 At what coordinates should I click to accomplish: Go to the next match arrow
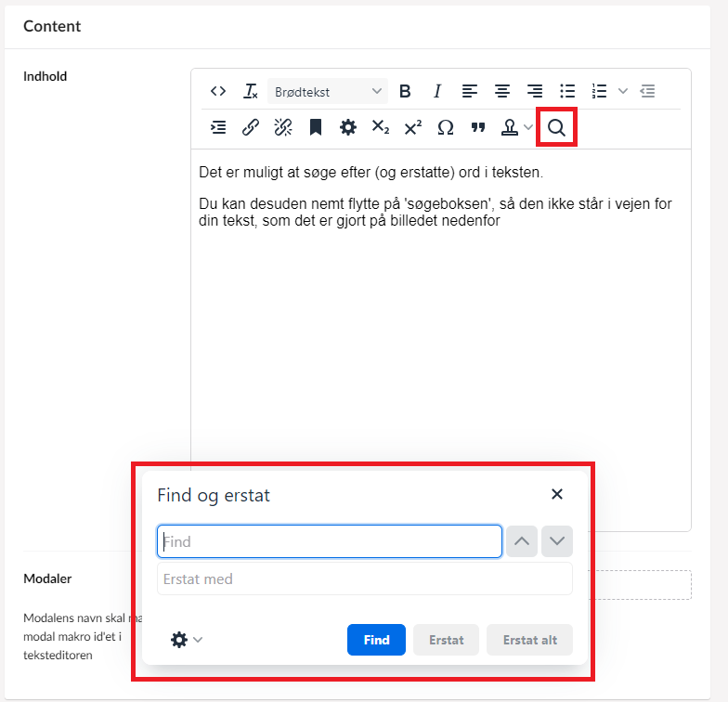[557, 541]
